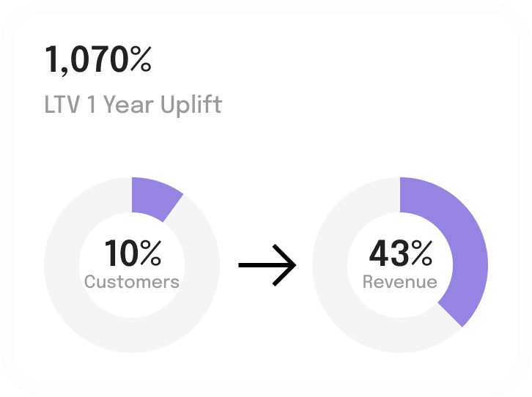Select the LTV abbreviation in subtitle
This screenshot has width=532, height=397.
point(62,105)
